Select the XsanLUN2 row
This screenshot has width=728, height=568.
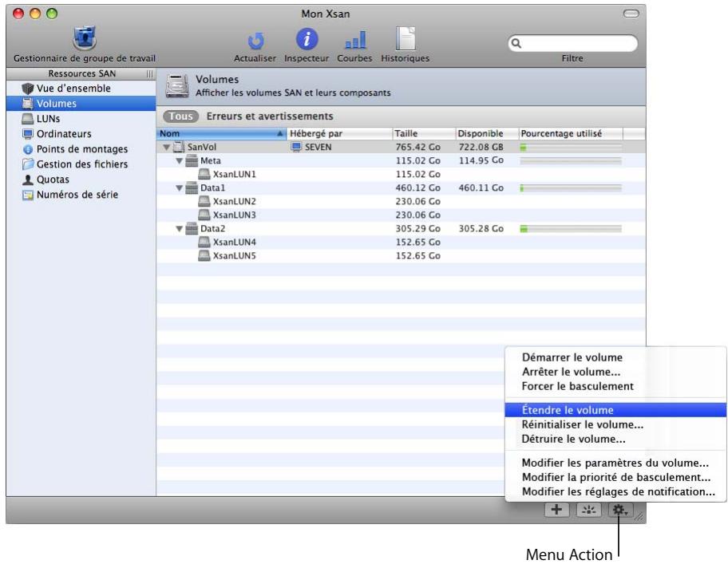[x=401, y=201]
